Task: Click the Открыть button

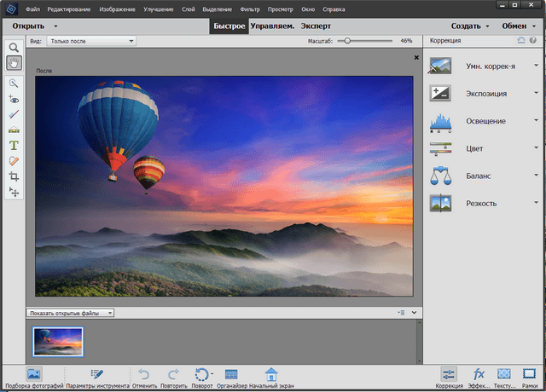Action: pos(29,26)
